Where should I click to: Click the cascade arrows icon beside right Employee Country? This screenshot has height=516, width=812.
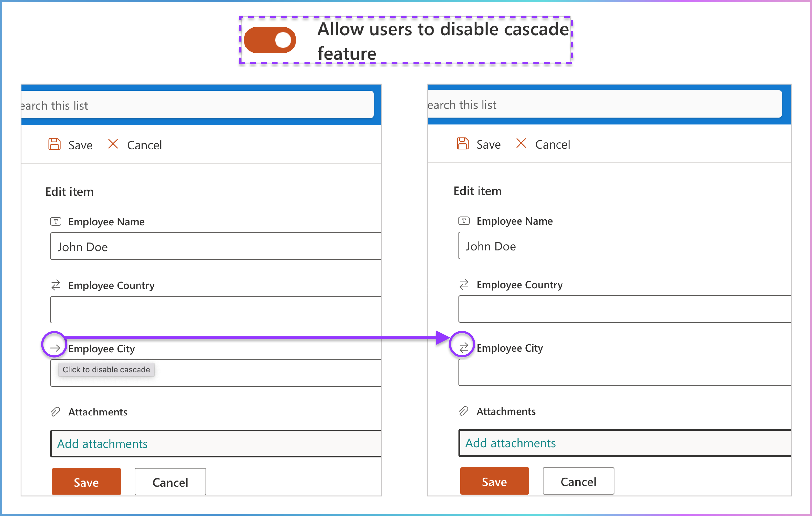point(464,284)
